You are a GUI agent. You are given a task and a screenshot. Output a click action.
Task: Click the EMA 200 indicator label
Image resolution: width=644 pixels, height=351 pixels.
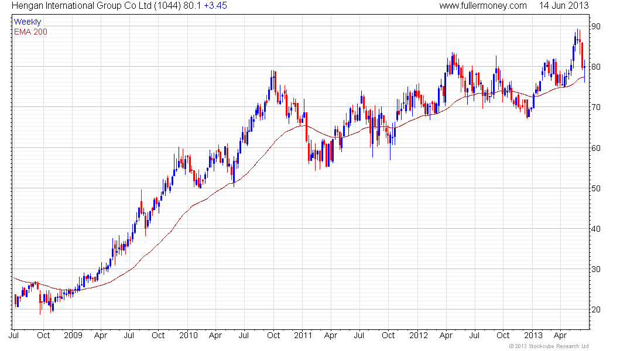click(30, 32)
